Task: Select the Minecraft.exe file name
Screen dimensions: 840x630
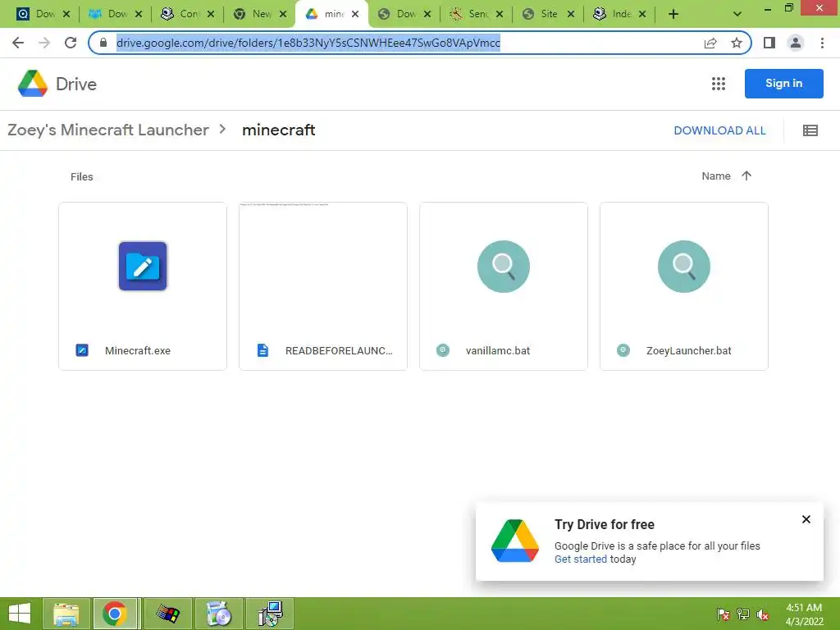Action: [x=138, y=351]
